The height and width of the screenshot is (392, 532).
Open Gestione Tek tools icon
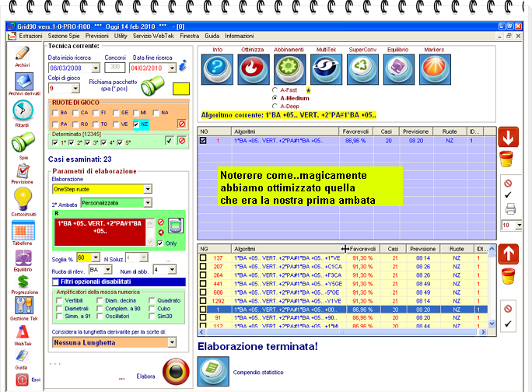[24, 306]
